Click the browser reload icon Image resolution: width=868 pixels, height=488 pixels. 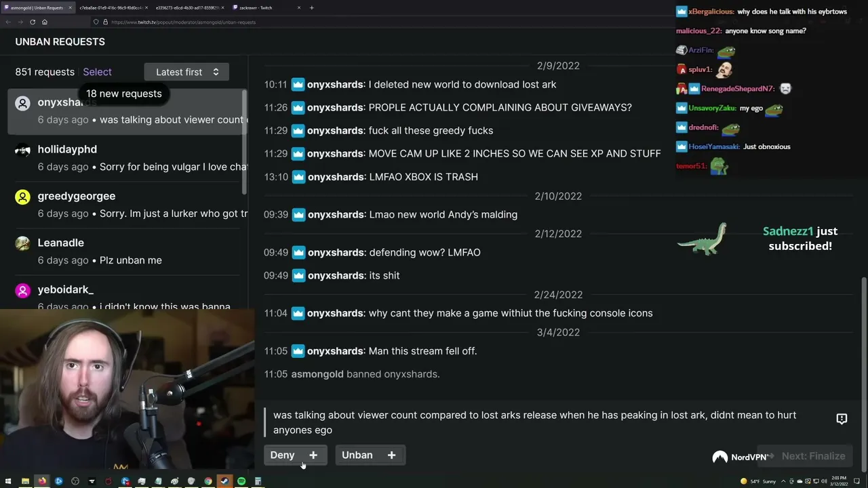click(x=32, y=22)
